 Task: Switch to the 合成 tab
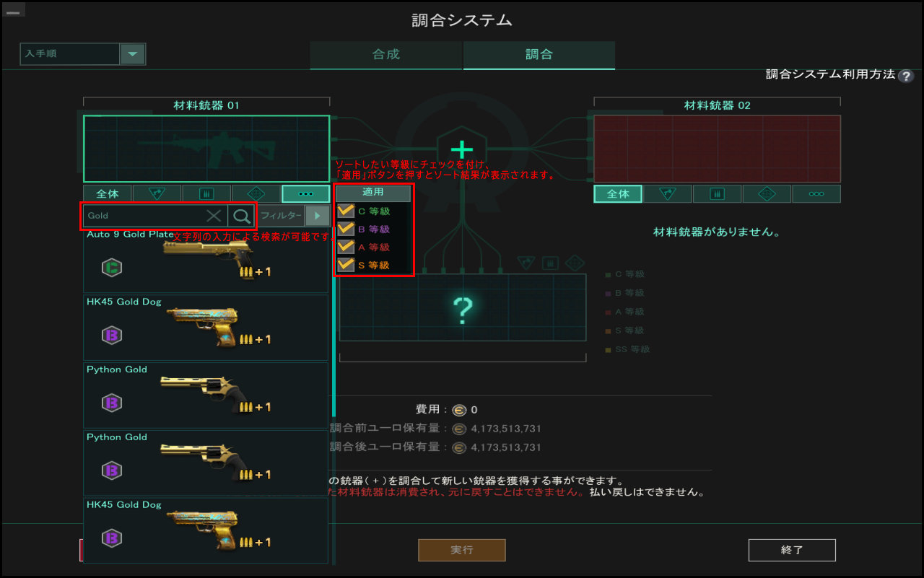[386, 55]
